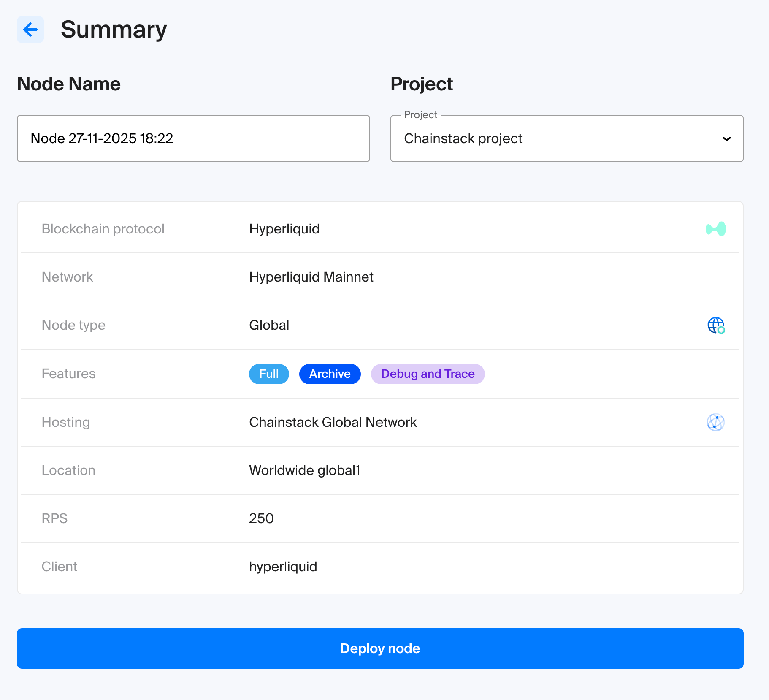Click the Worldwide global1 location value
Screen dimensions: 769x700
point(304,470)
